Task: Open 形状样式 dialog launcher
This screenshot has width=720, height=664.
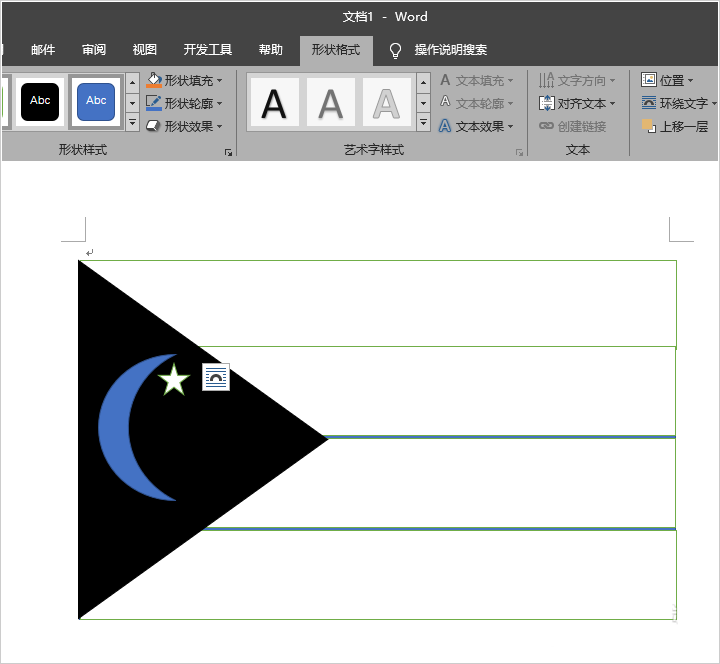Action: [x=228, y=152]
